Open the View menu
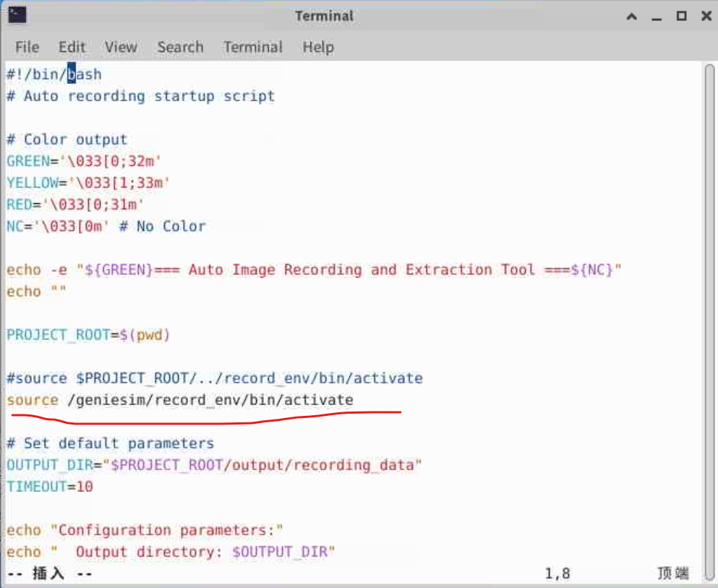Screen dimensions: 718x588 tap(121, 47)
